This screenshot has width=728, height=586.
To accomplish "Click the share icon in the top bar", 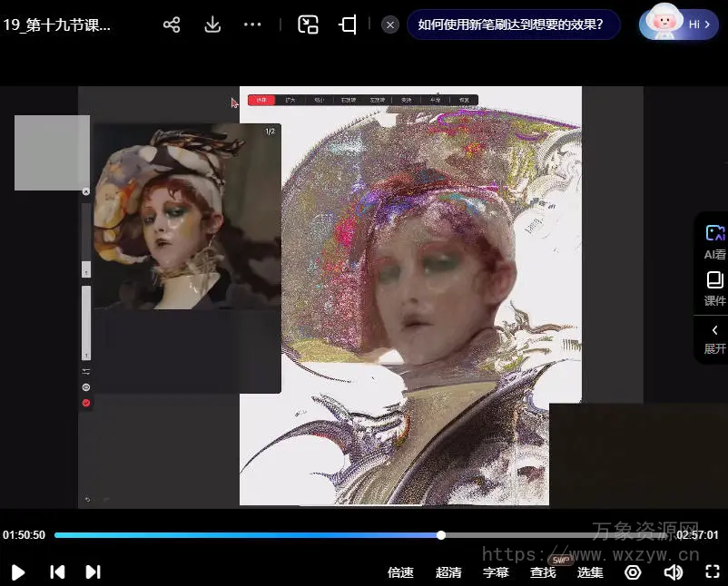I will [x=172, y=24].
